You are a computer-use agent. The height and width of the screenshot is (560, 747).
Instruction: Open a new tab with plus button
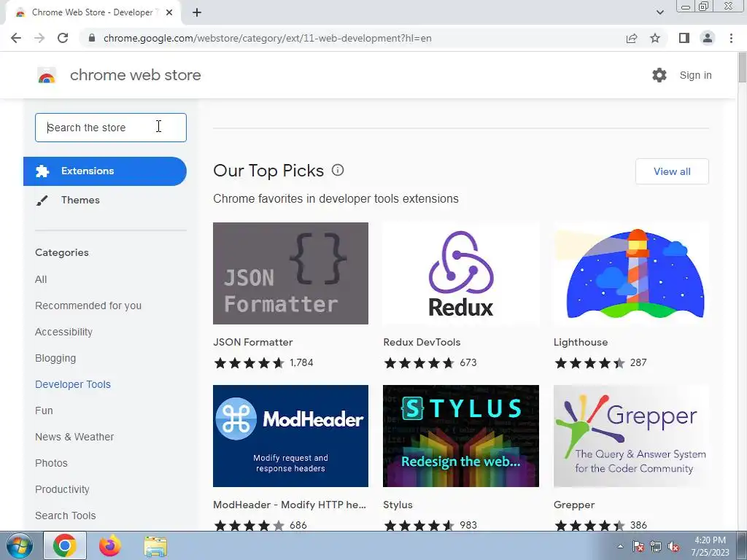pos(197,12)
